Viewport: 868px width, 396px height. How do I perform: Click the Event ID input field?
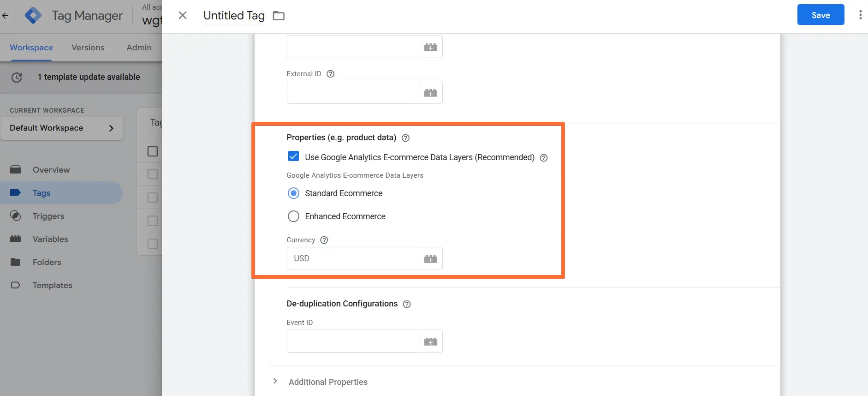tap(353, 341)
